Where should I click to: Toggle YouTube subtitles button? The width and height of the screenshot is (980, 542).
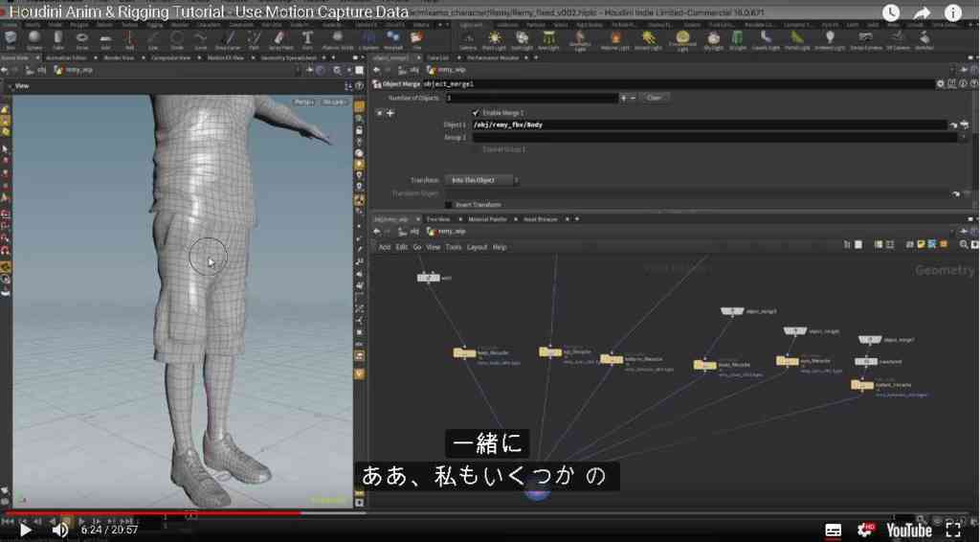coord(834,531)
